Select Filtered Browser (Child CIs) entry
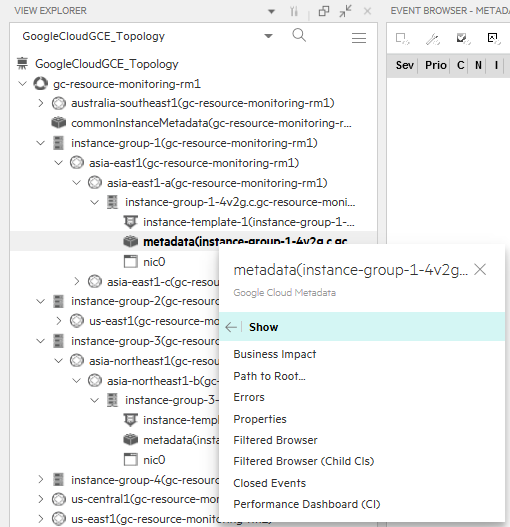510x527 pixels. coord(304,461)
